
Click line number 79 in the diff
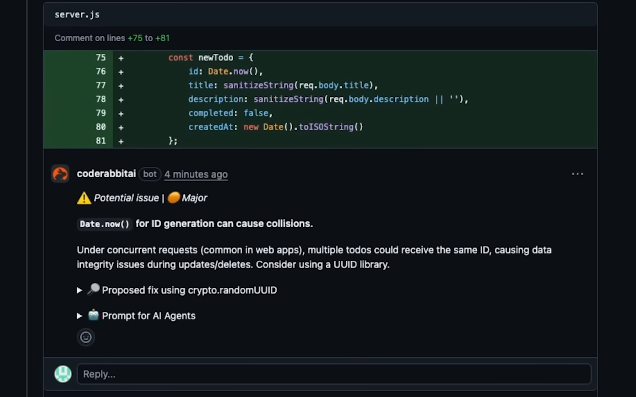[x=101, y=113]
